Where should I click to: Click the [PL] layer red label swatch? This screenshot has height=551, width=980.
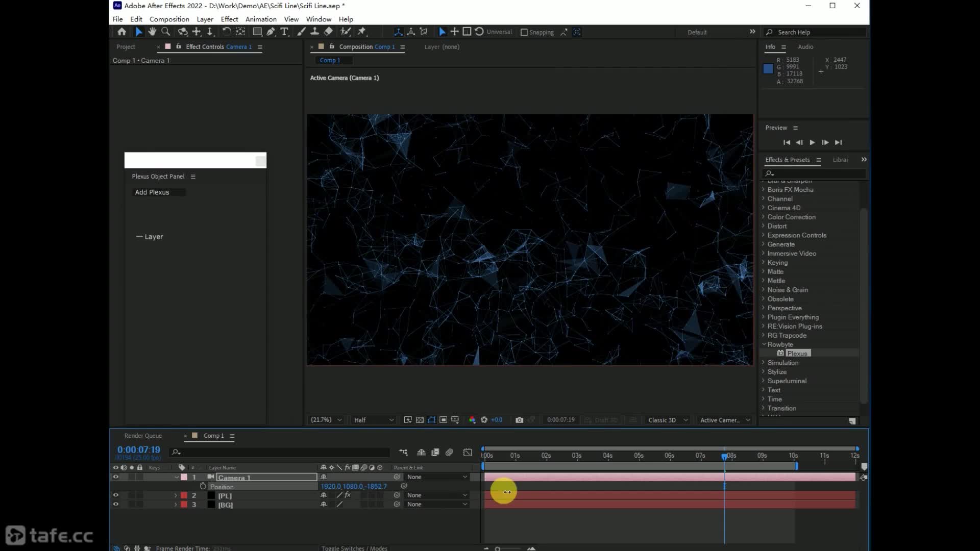click(184, 495)
